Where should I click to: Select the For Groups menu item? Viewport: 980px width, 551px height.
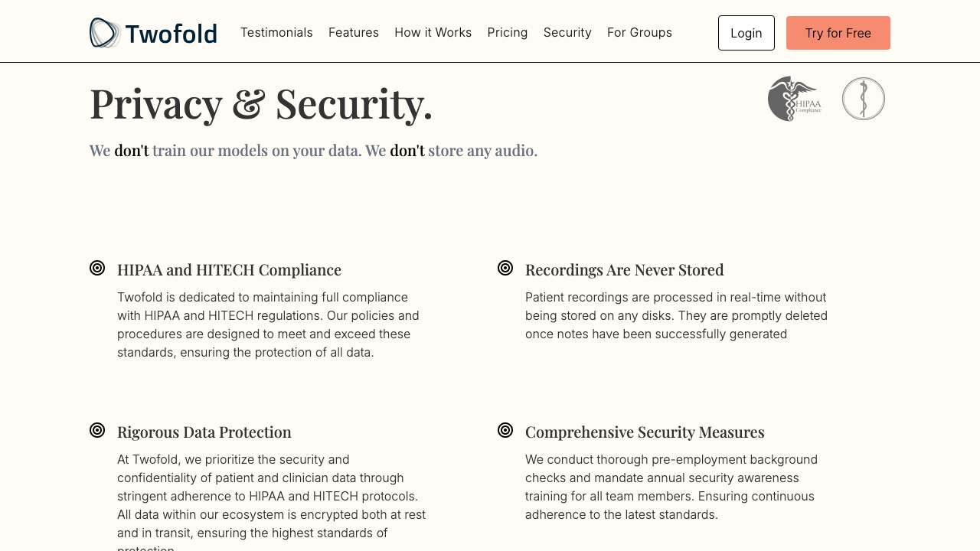pos(640,32)
